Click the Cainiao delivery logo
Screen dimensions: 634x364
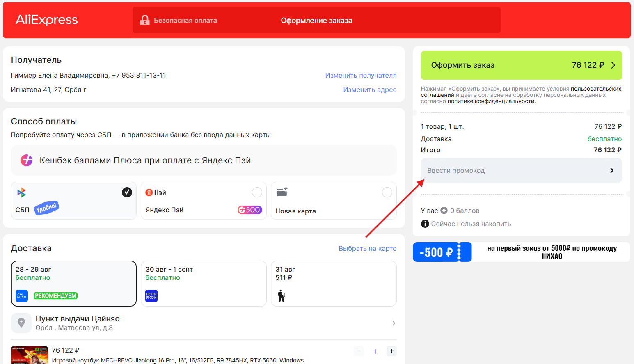[22, 296]
